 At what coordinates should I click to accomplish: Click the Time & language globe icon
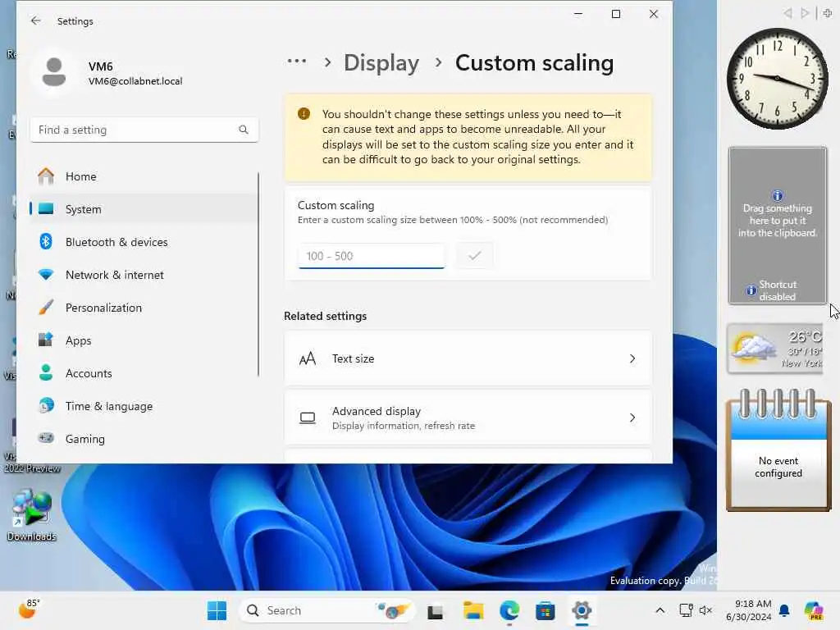pyautogui.click(x=46, y=405)
